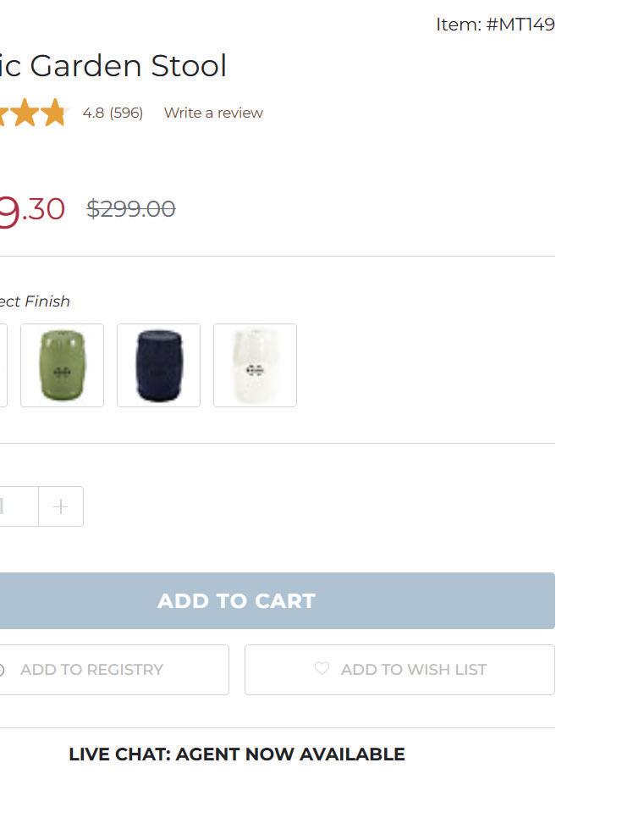This screenshot has height=840, width=633.
Task: Click the crossed-out $299.00 original price
Action: (x=131, y=208)
